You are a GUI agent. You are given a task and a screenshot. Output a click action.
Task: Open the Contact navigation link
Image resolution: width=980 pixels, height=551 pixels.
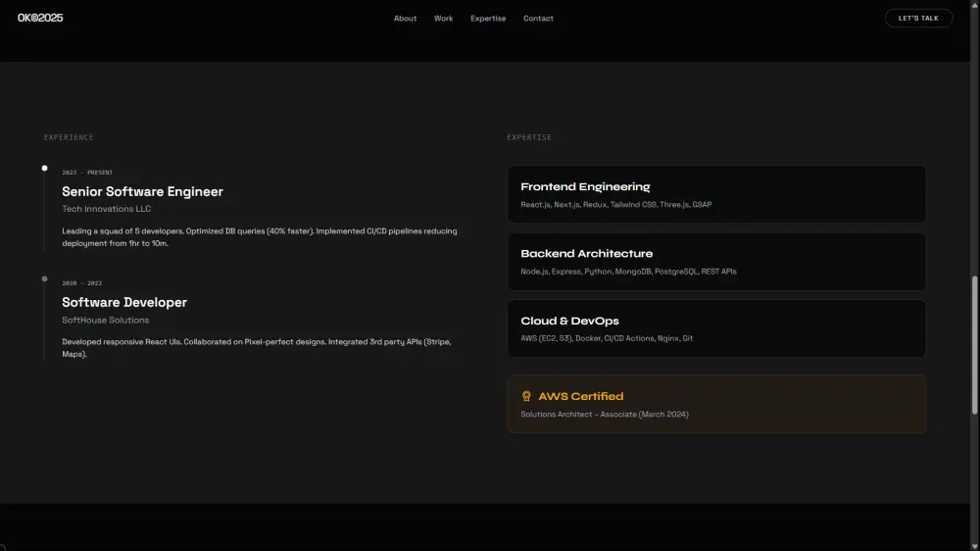click(x=538, y=19)
